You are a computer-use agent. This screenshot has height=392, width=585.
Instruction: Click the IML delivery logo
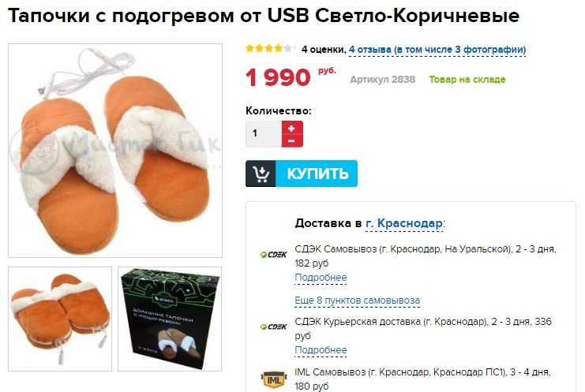273,379
